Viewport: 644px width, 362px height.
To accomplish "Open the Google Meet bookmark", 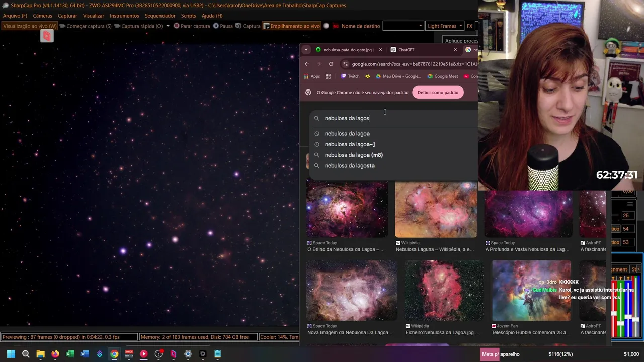I will click(x=443, y=76).
